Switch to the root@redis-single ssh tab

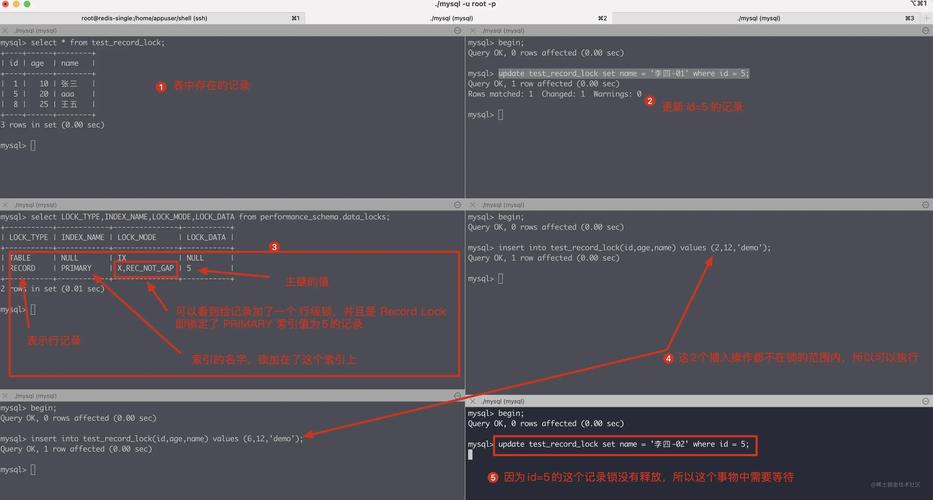coord(152,18)
